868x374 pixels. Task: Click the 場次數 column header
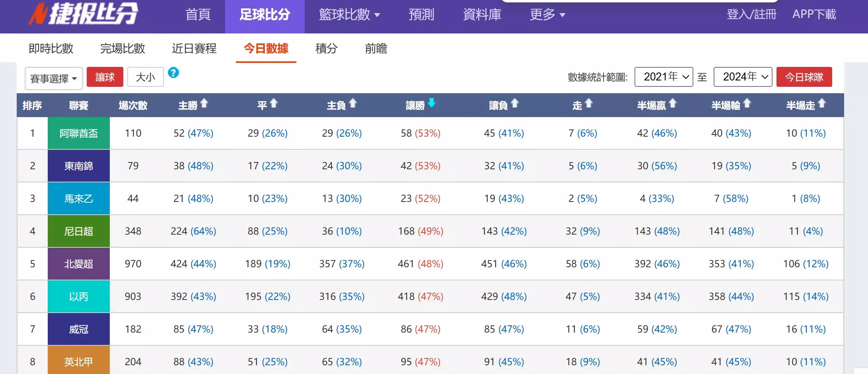tap(133, 106)
